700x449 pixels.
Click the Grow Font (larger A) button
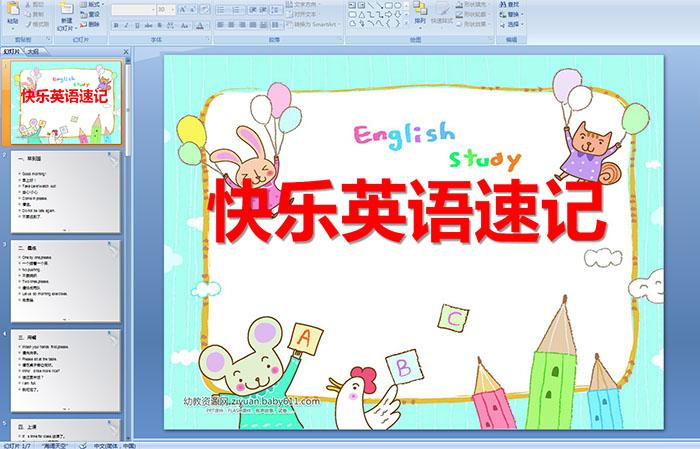[x=183, y=9]
